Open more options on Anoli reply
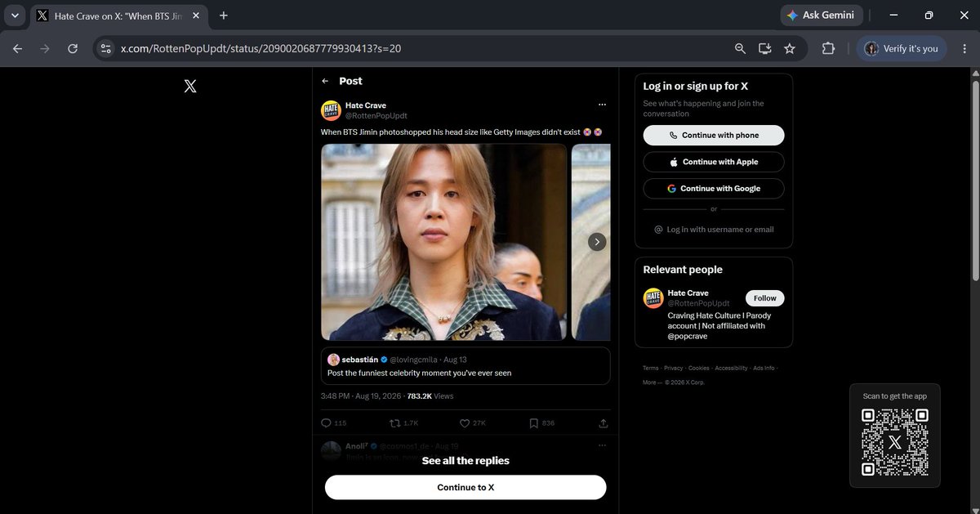 click(602, 445)
